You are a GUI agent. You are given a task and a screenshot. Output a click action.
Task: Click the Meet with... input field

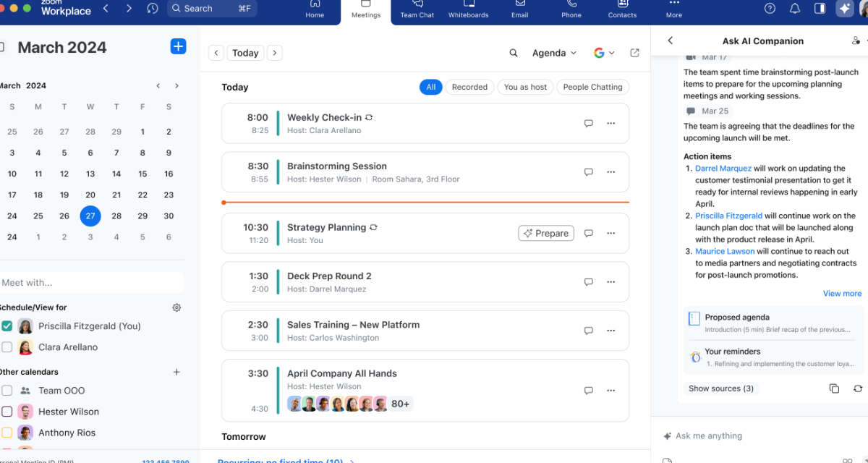coord(90,283)
